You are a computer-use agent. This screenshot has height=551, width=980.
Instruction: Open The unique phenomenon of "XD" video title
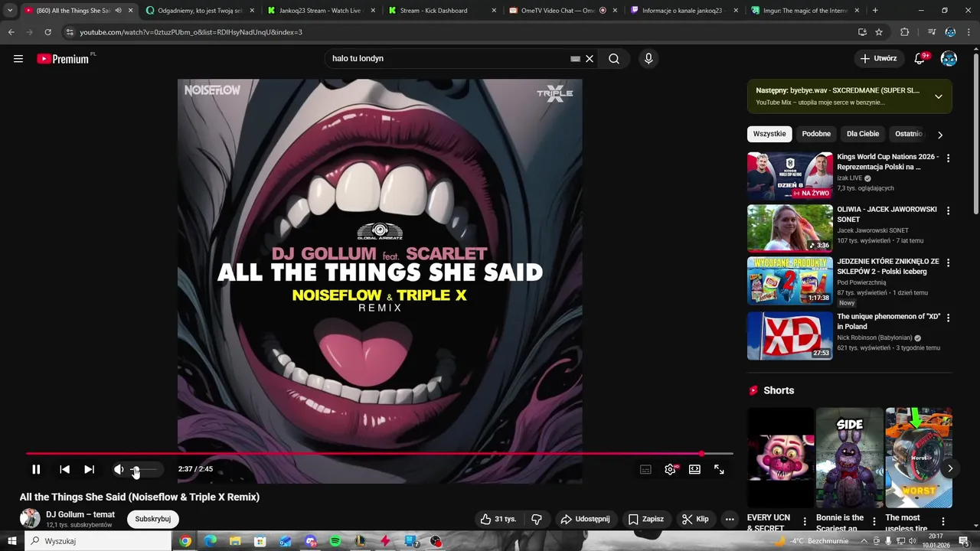click(x=889, y=321)
